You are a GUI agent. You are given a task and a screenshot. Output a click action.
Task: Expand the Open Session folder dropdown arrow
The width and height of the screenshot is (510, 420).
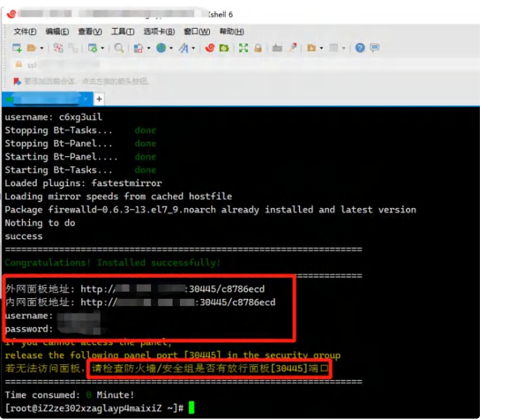point(42,48)
